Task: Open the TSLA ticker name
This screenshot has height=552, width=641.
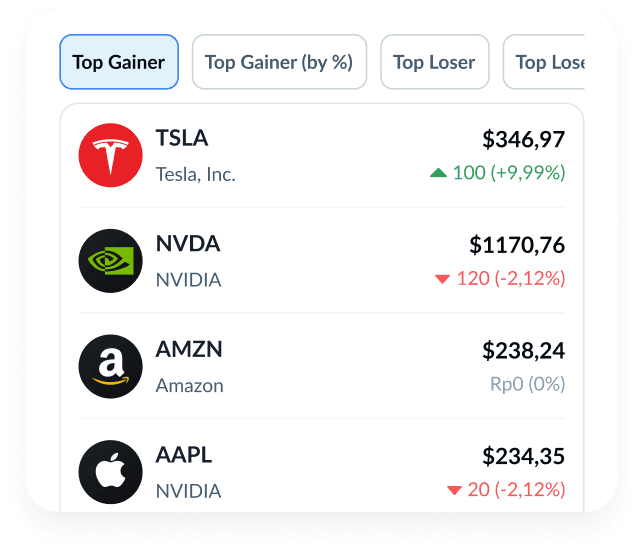Action: pyautogui.click(x=182, y=138)
